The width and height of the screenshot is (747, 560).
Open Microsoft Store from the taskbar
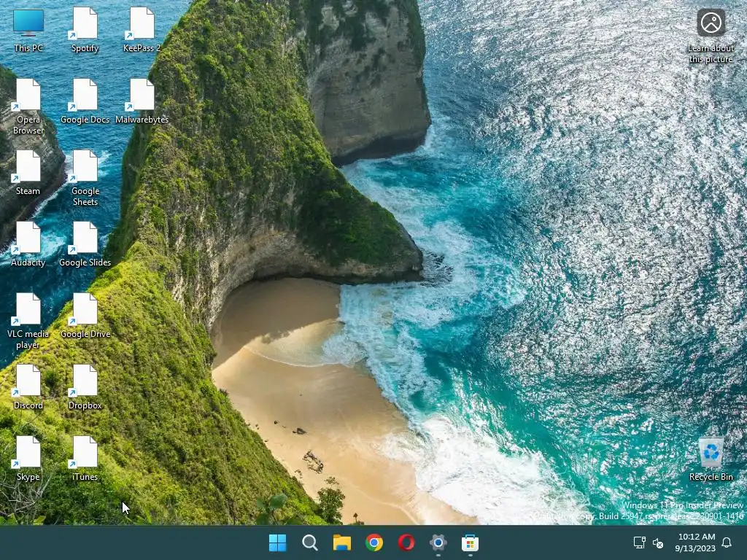470,542
